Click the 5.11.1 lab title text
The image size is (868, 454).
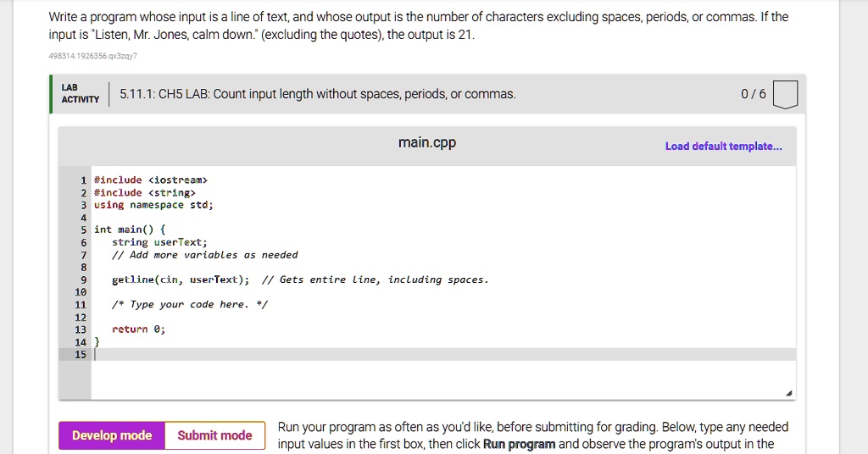318,94
